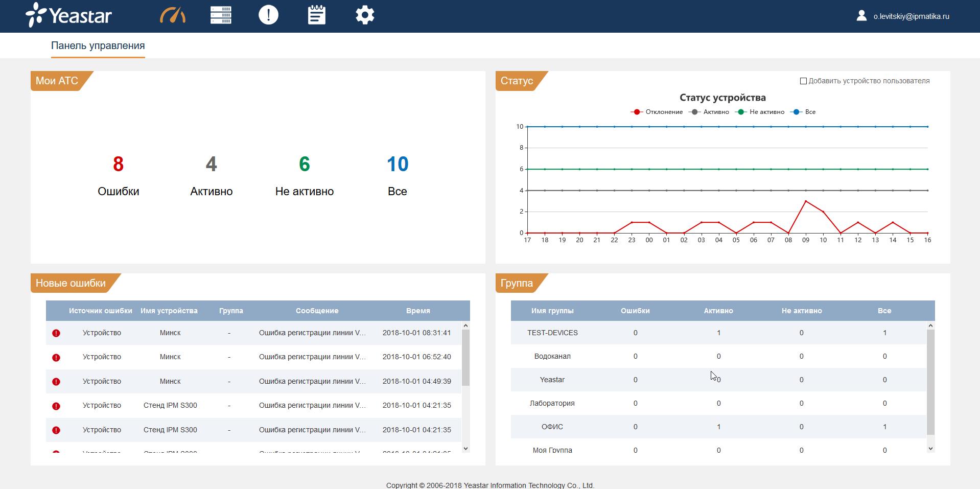Open the TEST-DEVICES group row

pyautogui.click(x=552, y=333)
